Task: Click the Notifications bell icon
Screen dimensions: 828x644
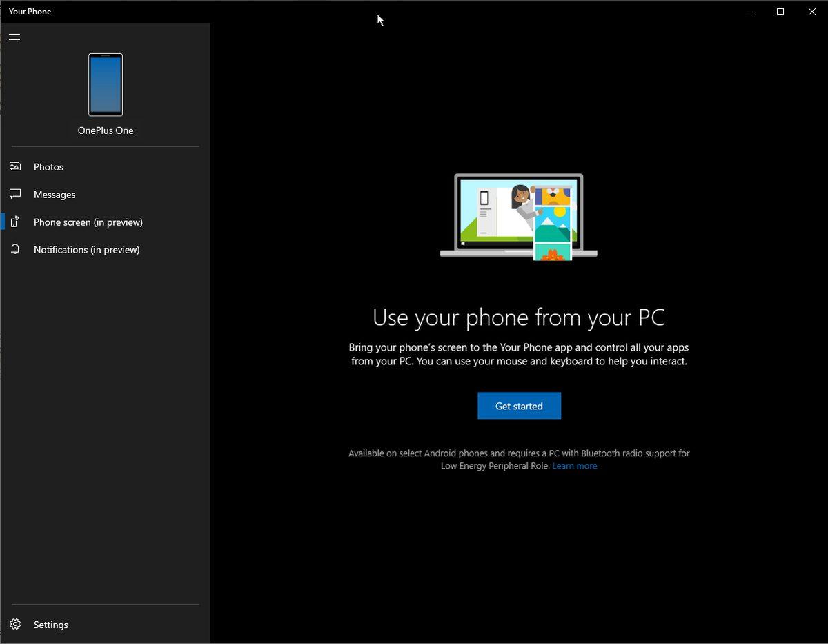Action: tap(15, 249)
